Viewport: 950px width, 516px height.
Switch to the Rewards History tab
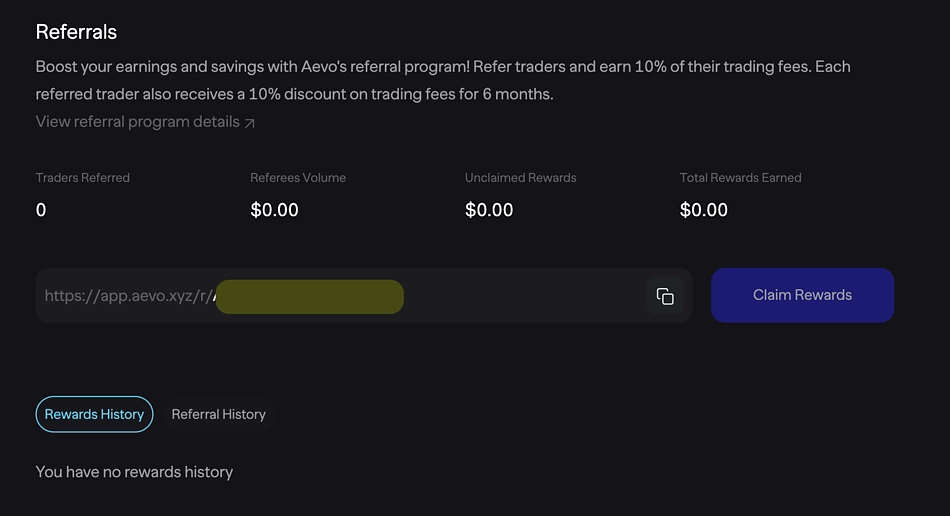click(x=94, y=414)
